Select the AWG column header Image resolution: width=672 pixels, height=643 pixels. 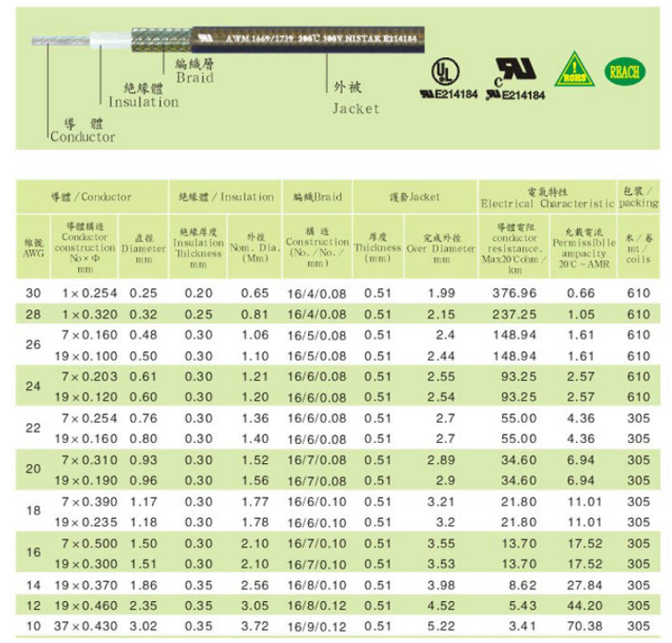click(x=33, y=247)
